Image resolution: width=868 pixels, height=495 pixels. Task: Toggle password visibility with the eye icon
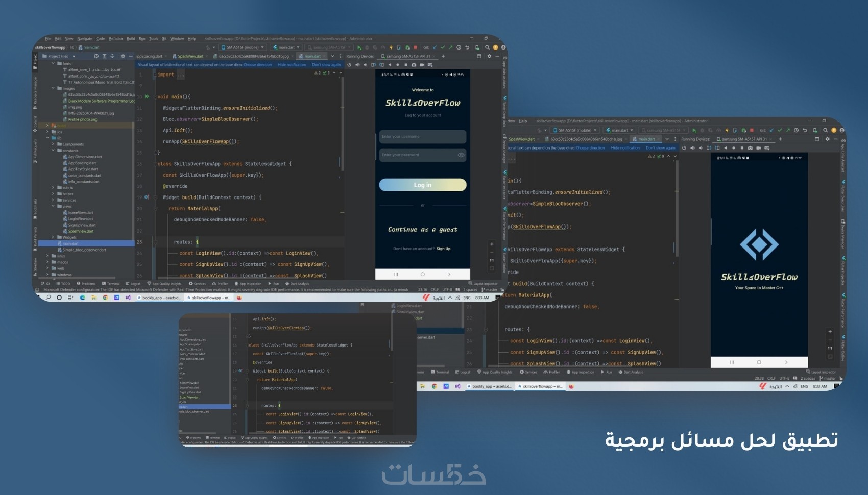coord(461,155)
